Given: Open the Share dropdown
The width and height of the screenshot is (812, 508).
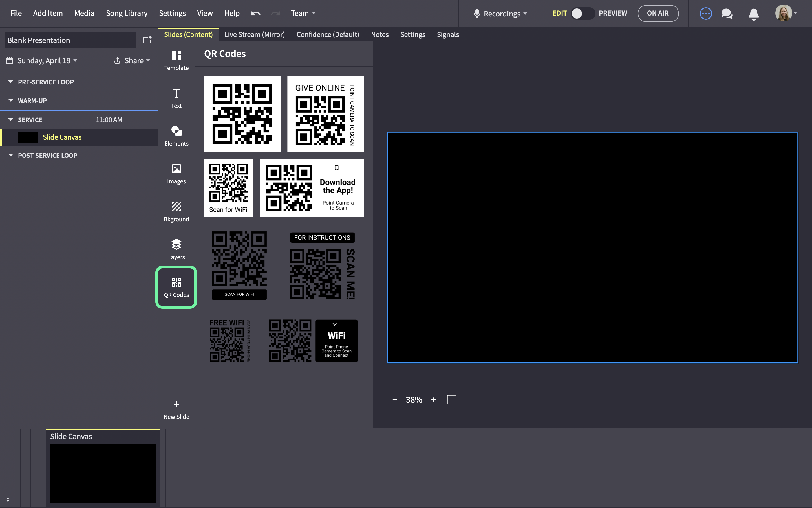Looking at the screenshot, I should tap(132, 60).
